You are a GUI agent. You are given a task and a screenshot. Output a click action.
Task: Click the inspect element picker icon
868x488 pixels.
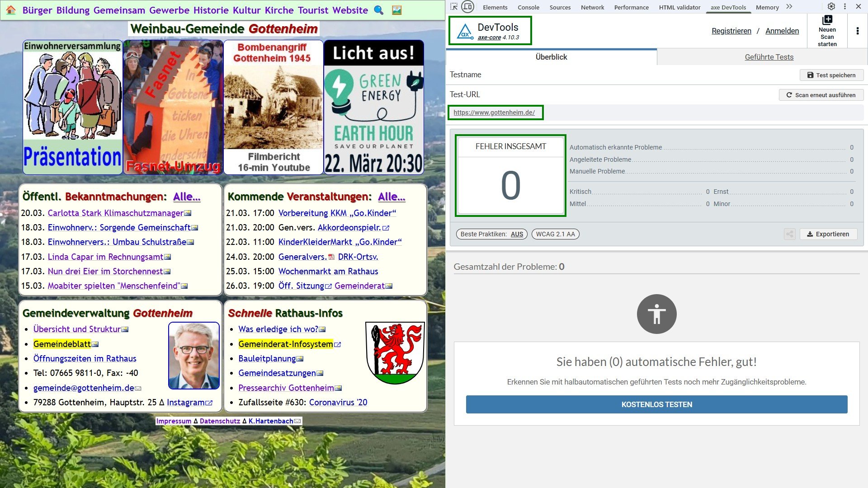[x=454, y=7]
